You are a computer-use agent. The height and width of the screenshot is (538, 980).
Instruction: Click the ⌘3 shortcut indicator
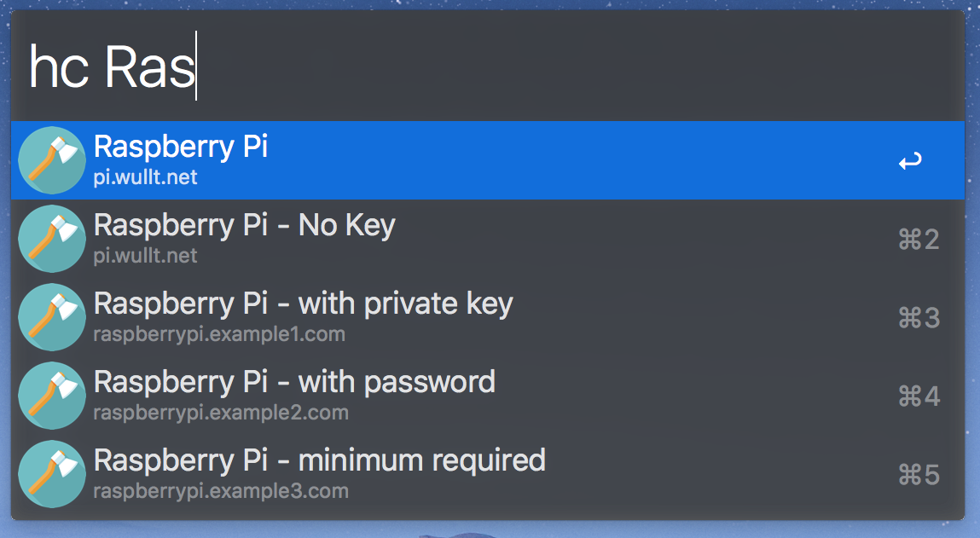pos(919,318)
